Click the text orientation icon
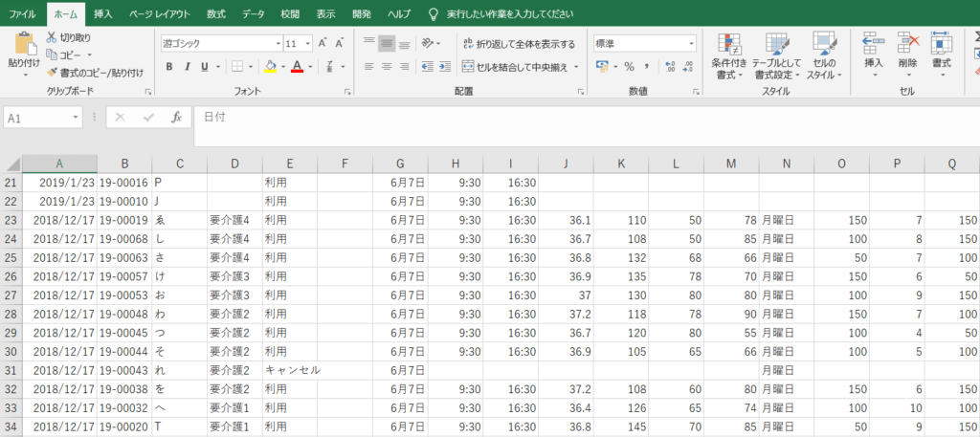 tap(428, 44)
